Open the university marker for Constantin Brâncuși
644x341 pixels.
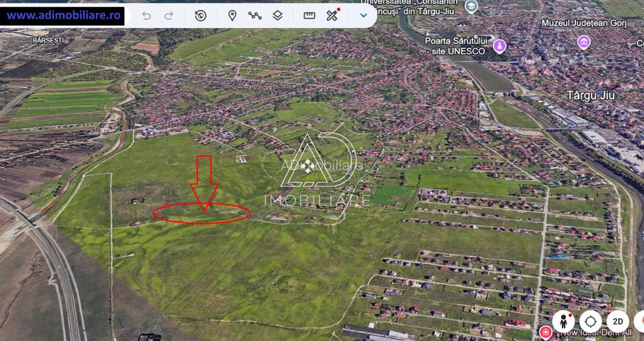[471, 6]
